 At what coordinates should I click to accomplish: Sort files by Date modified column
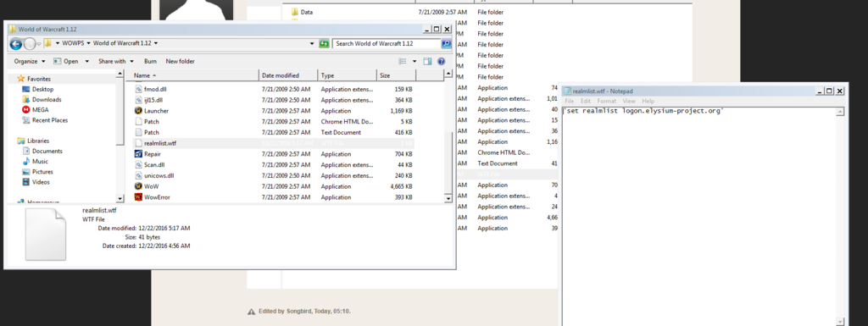288,75
